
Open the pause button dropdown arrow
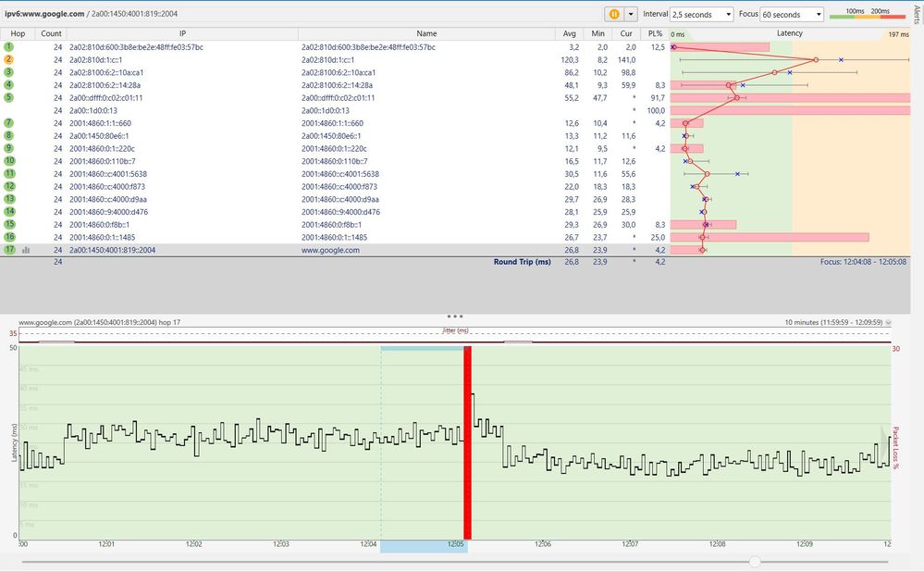(x=631, y=14)
